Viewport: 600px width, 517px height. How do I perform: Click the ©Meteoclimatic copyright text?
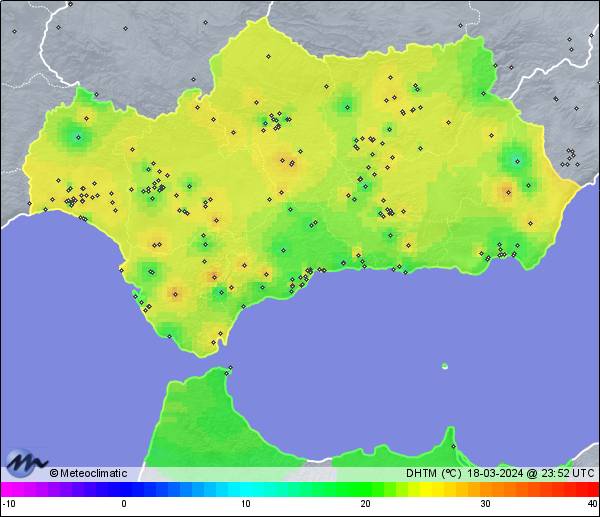[88, 473]
